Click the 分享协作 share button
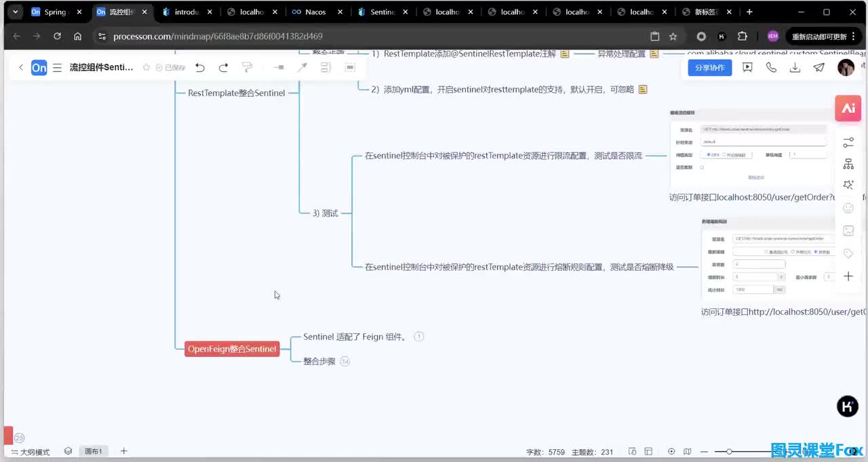 (x=710, y=68)
